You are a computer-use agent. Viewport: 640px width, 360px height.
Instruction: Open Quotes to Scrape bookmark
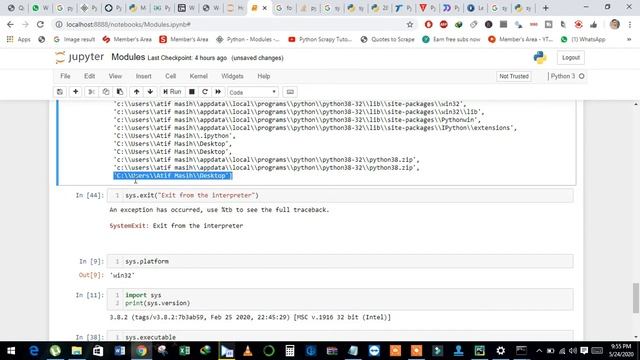click(387, 40)
